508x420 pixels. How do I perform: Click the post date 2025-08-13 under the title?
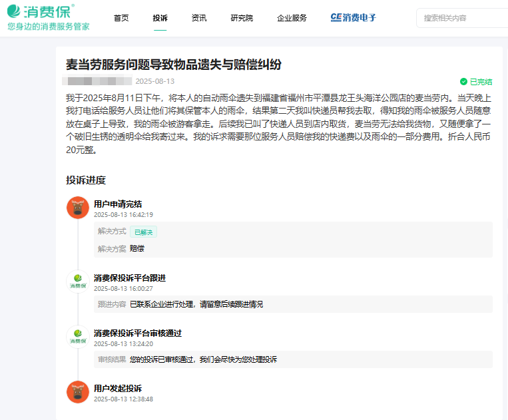point(155,81)
